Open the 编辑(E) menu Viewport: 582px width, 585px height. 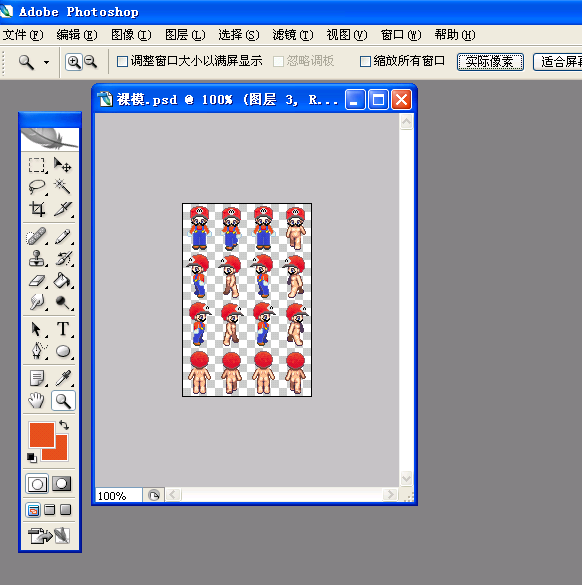[77, 35]
